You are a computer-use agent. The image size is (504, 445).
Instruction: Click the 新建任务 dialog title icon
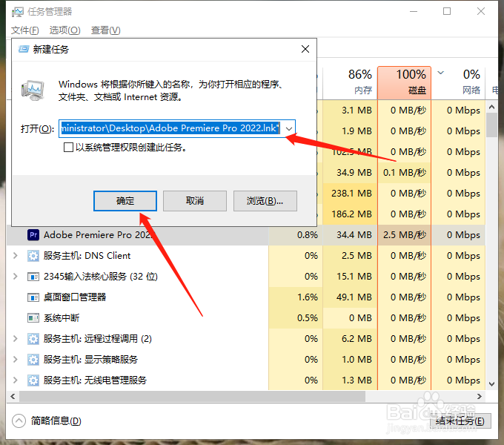24,49
